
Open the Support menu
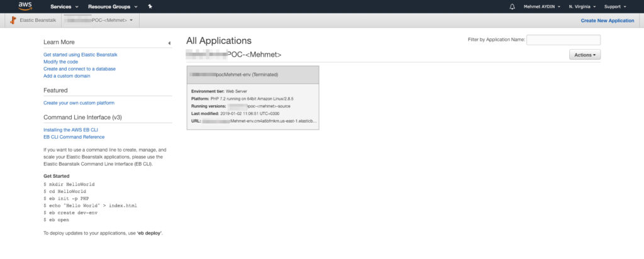coord(615,6)
